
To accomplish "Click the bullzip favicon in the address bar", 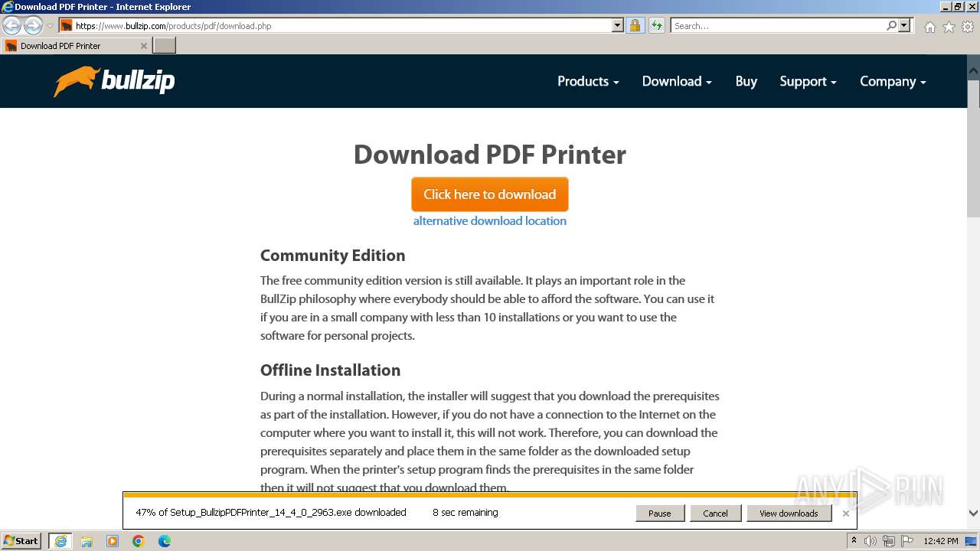I will point(67,26).
